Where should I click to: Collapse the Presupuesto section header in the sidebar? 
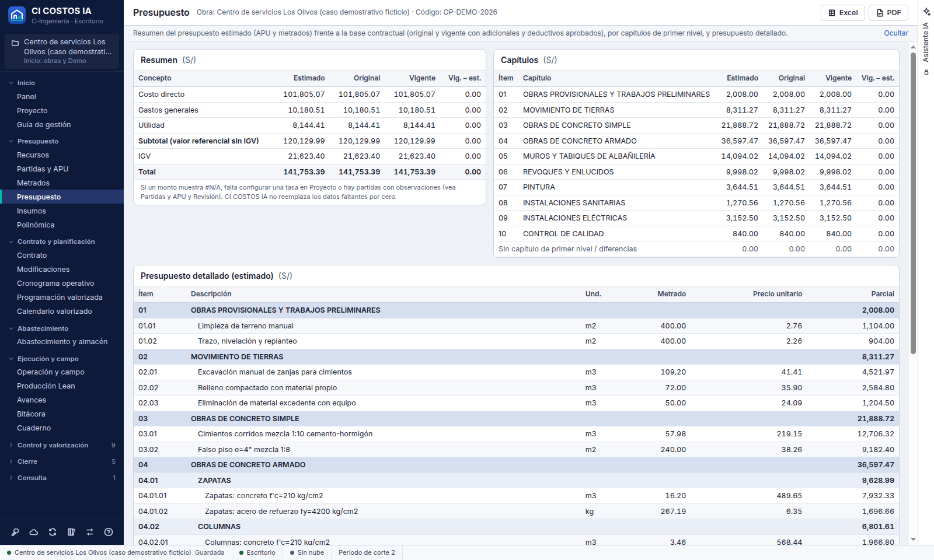pyautogui.click(x=62, y=141)
